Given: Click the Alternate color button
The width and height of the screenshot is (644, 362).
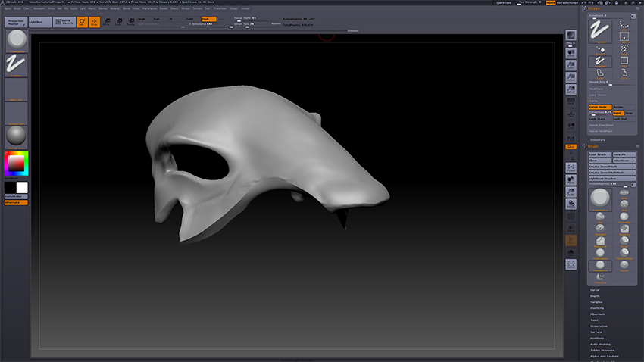Looking at the screenshot, I should pyautogui.click(x=15, y=202).
